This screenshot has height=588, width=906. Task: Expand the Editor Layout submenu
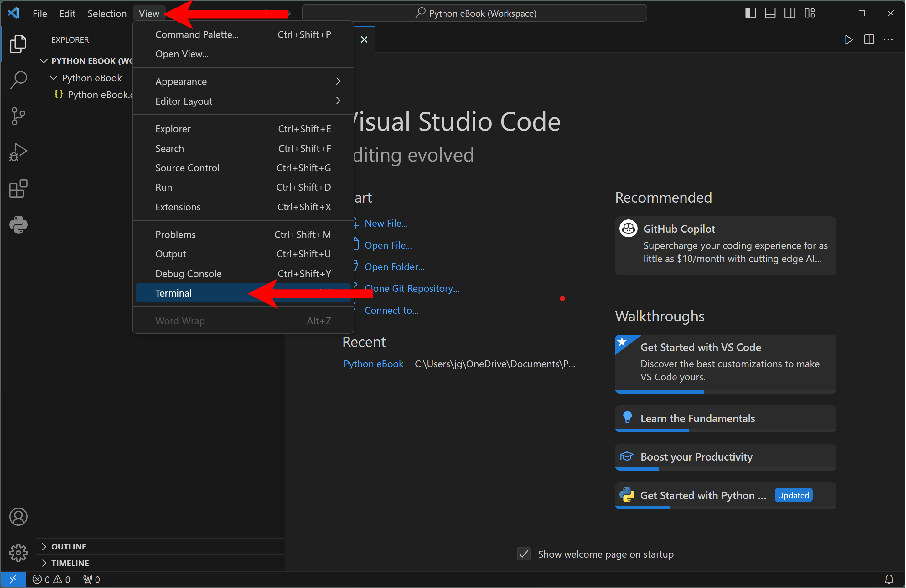(243, 101)
